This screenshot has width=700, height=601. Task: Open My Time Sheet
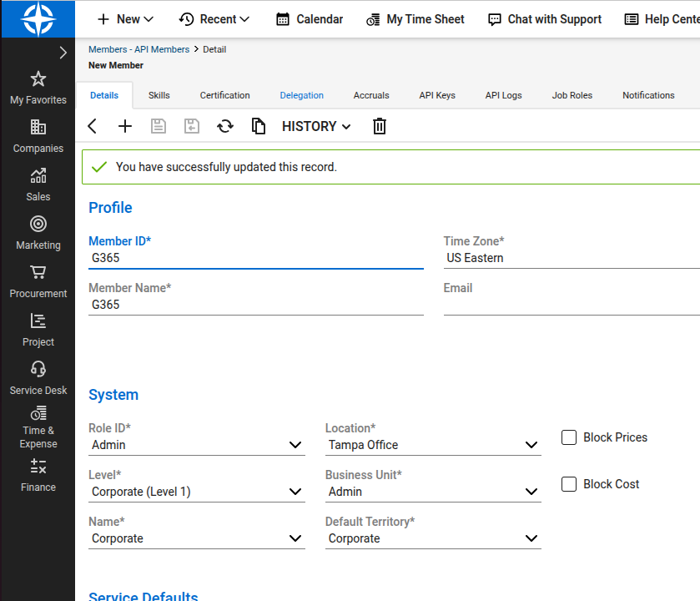[x=415, y=19]
